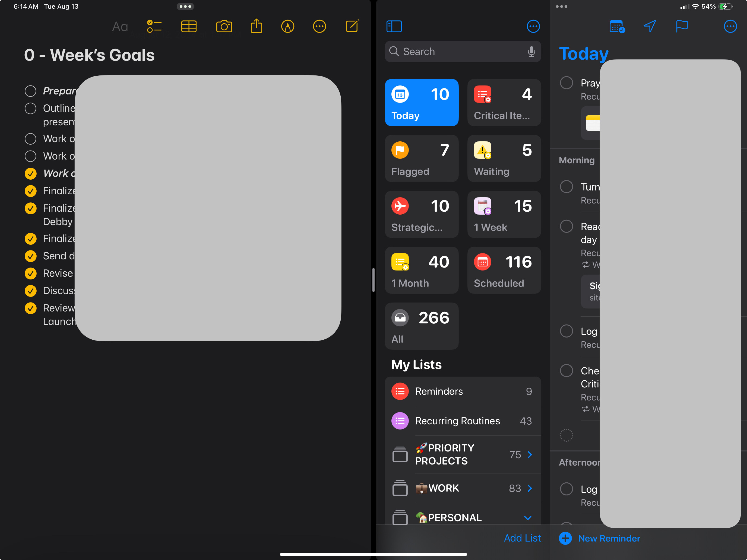Insert a table in the note
Viewport: 747px width, 560px height.
189,26
